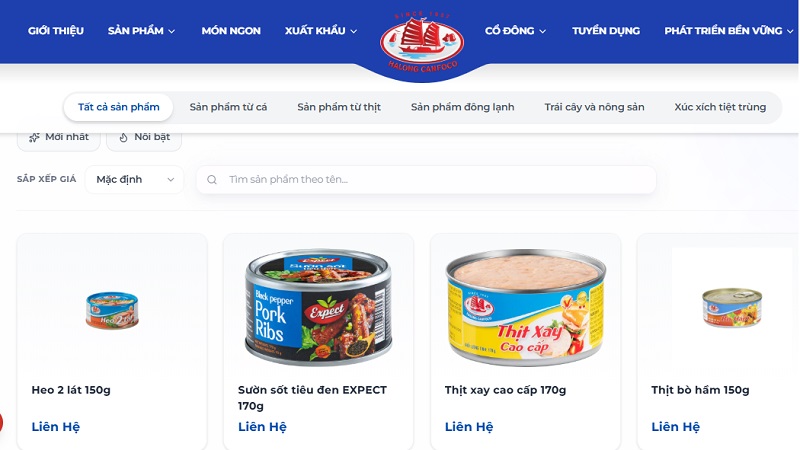Image resolution: width=800 pixels, height=450 pixels.
Task: Open the Heo 2 lát can image
Action: tap(112, 310)
